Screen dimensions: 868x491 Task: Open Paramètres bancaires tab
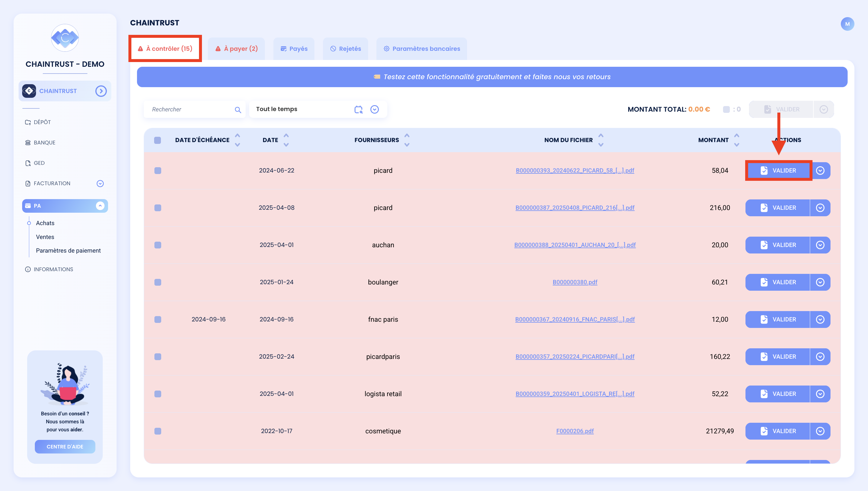(x=422, y=48)
